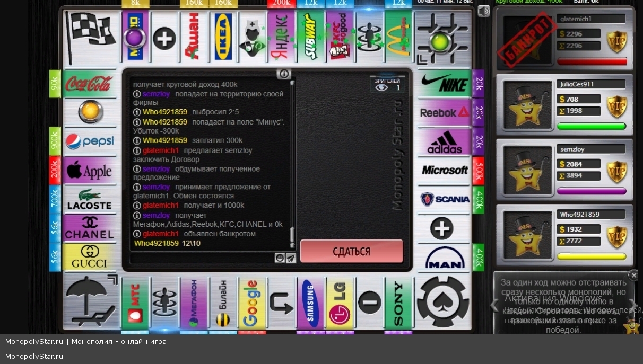Select the Chanel company cell
This screenshot has width=643, height=364.
pyautogui.click(x=89, y=228)
